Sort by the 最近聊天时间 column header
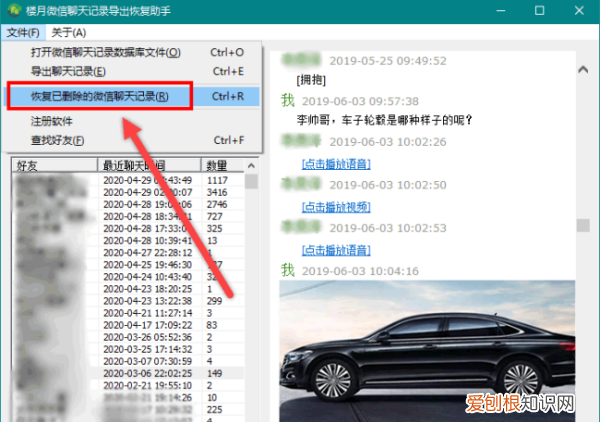This screenshot has height=422, width=600. tap(149, 166)
